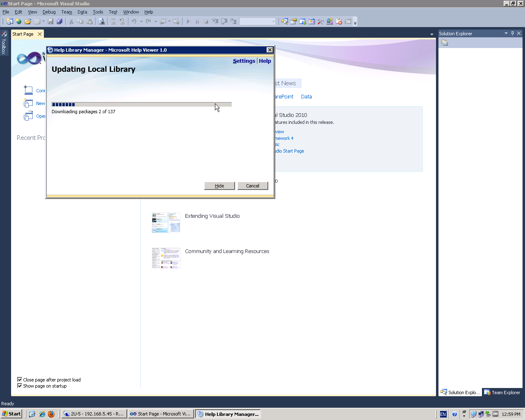Viewport: 525px width, 420px height.
Task: Open the Tools menu
Action: click(x=98, y=12)
